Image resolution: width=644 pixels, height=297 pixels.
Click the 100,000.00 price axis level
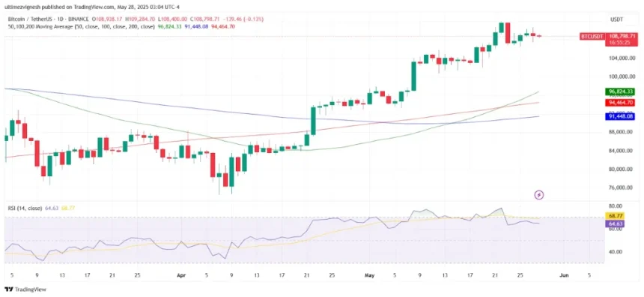(622, 76)
